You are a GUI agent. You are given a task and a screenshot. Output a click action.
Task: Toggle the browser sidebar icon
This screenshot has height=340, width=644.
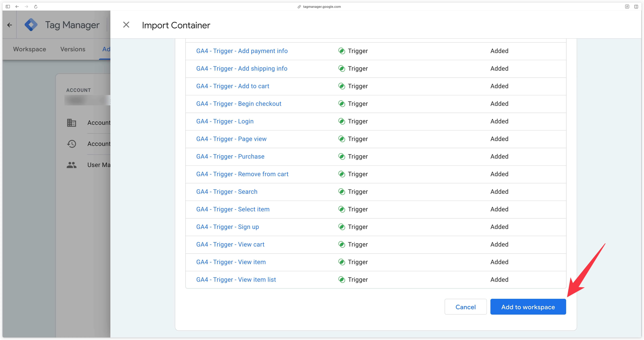(x=8, y=7)
